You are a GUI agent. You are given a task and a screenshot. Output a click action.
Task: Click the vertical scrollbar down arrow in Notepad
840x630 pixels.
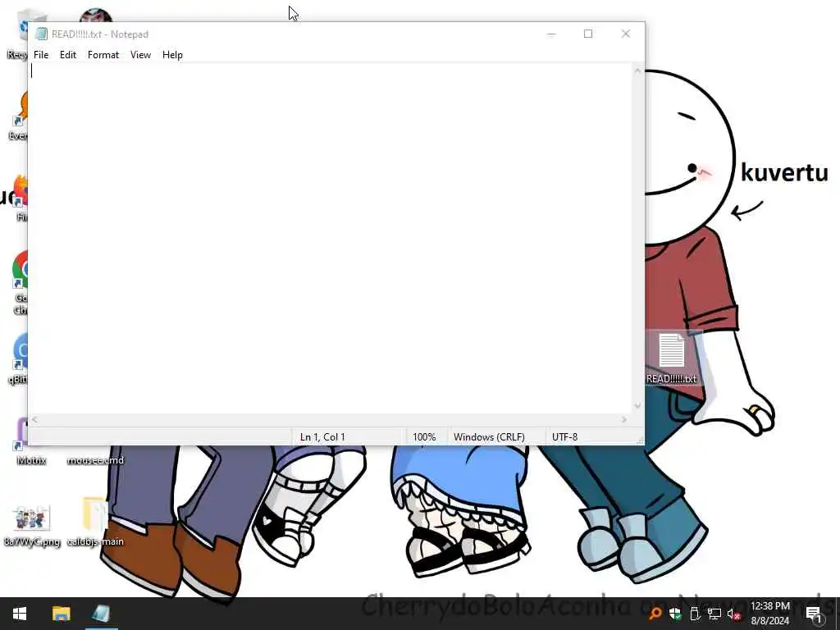pyautogui.click(x=637, y=406)
